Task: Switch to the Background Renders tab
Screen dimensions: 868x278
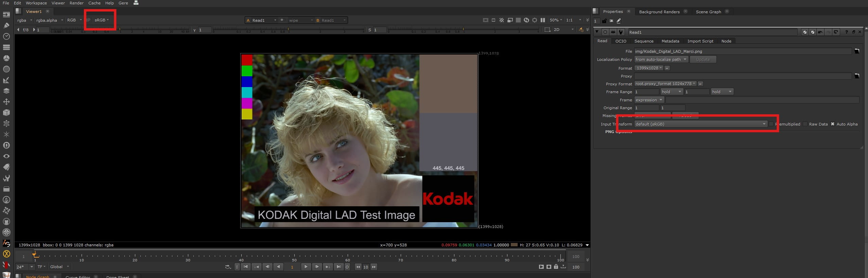Action: [659, 12]
